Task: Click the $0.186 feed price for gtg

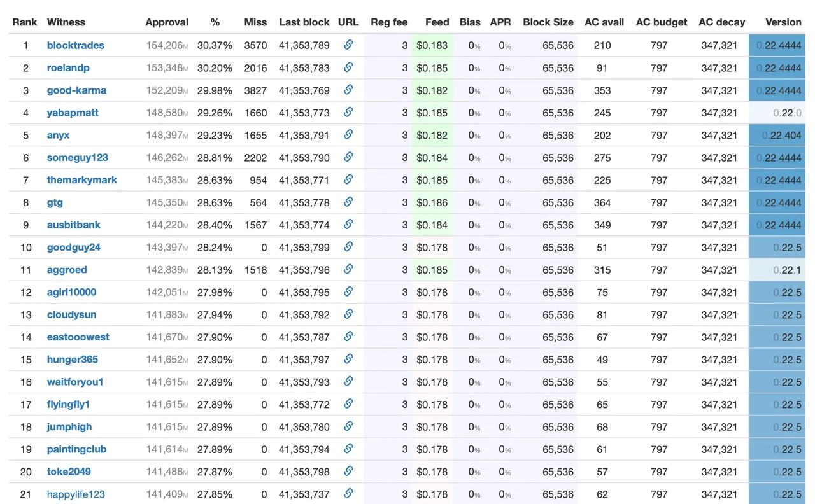Action: [x=432, y=202]
